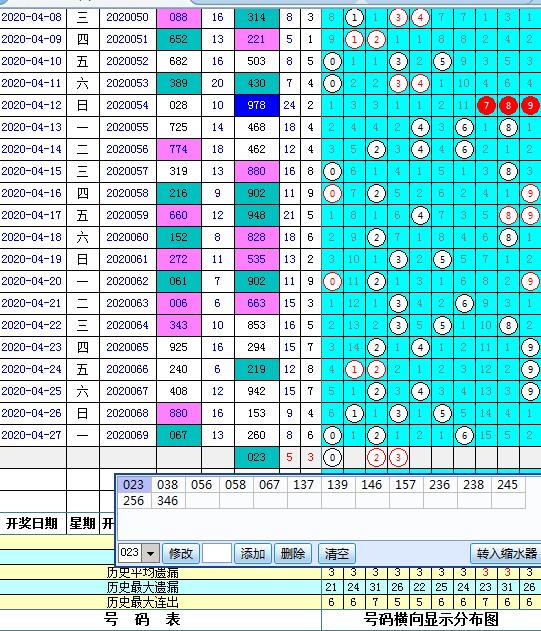The height and width of the screenshot is (631, 541).
Task: Click the solid red circled 9
Action: tap(530, 105)
